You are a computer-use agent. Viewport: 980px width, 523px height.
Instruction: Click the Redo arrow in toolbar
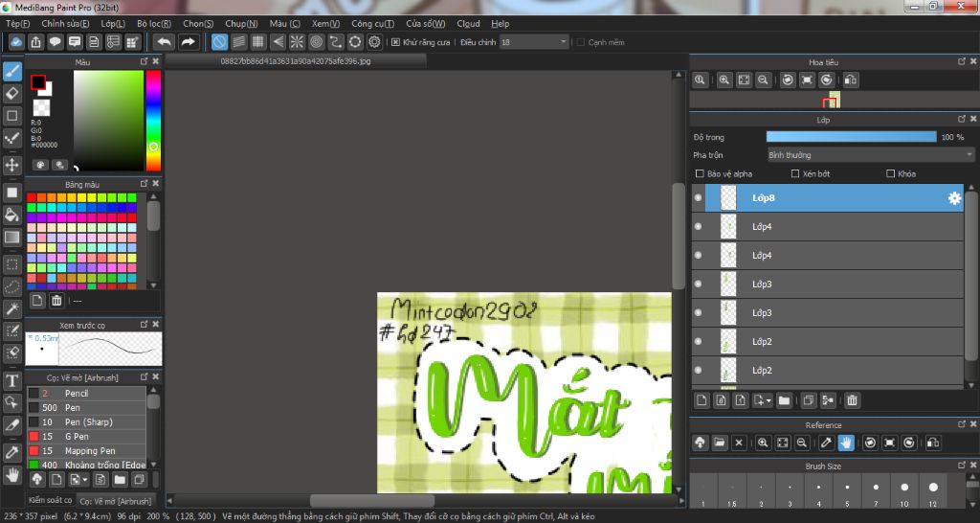[188, 42]
